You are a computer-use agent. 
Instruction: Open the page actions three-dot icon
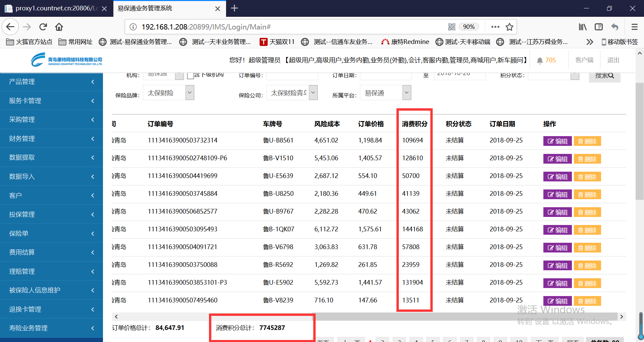pyautogui.click(x=495, y=27)
